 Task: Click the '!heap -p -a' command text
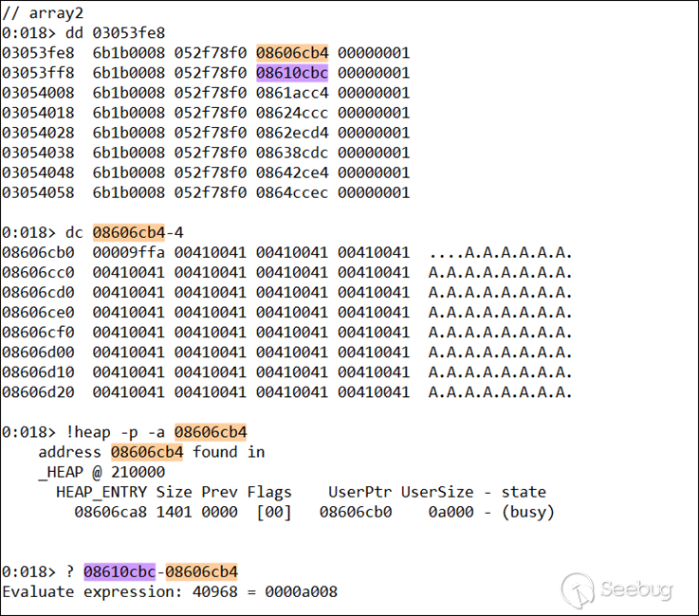coord(115,432)
